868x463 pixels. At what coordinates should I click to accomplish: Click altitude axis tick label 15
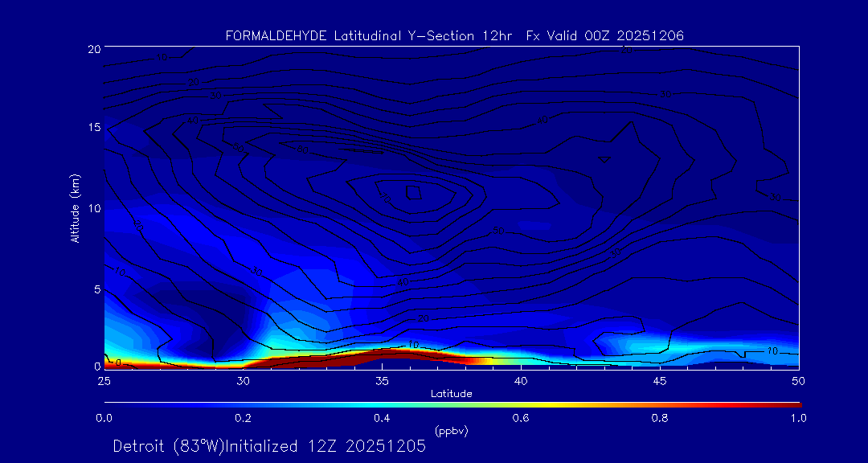tap(93, 127)
